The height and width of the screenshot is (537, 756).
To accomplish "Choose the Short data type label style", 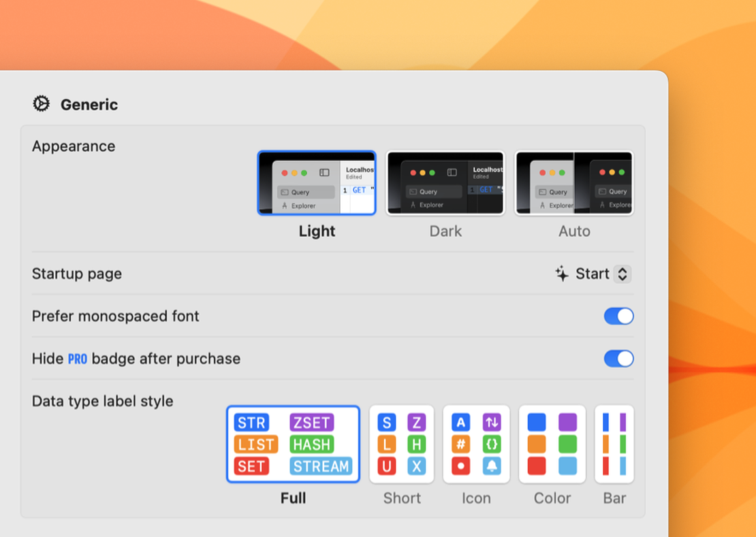I will pyautogui.click(x=401, y=444).
